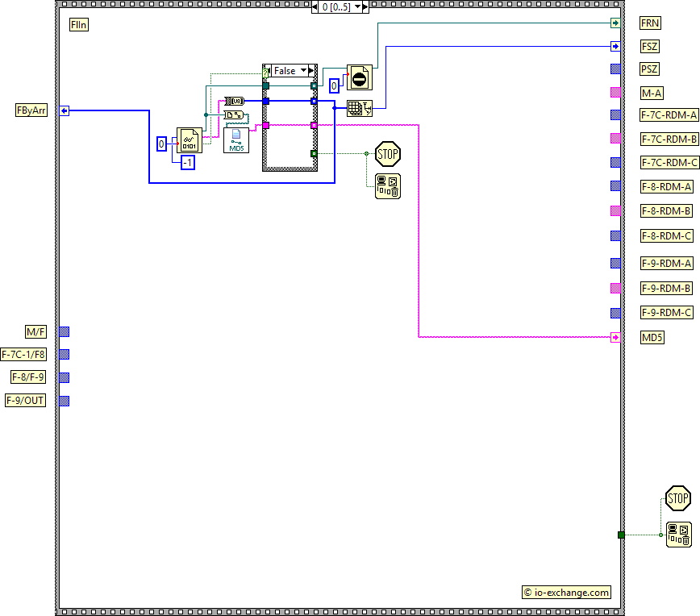
Task: Advance the case structure to next case
Action: 311,70
